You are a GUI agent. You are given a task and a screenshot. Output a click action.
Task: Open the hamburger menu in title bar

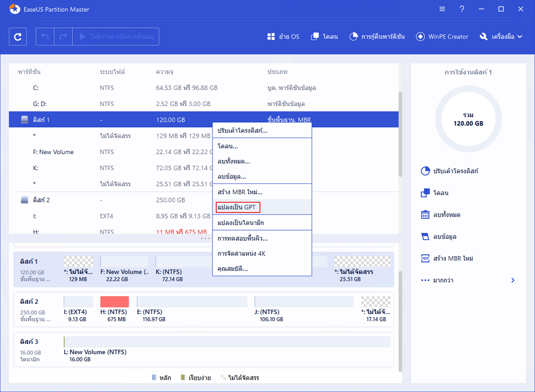click(442, 9)
